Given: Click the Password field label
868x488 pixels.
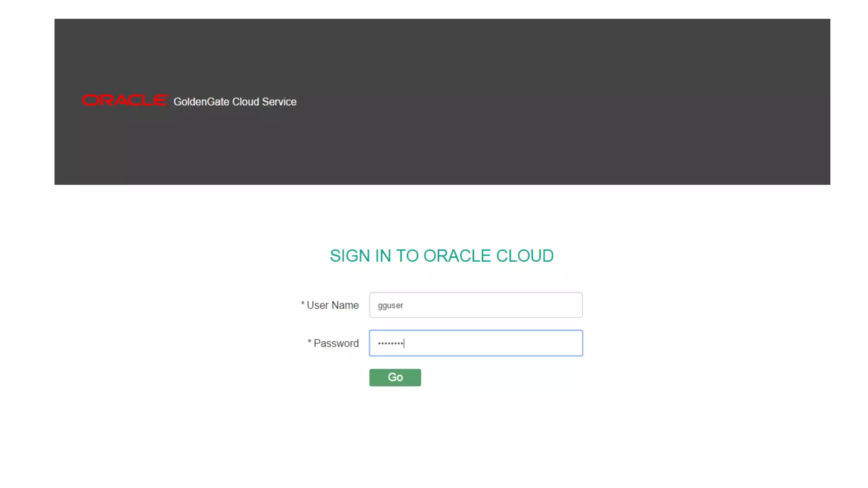Looking at the screenshot, I should click(x=333, y=343).
